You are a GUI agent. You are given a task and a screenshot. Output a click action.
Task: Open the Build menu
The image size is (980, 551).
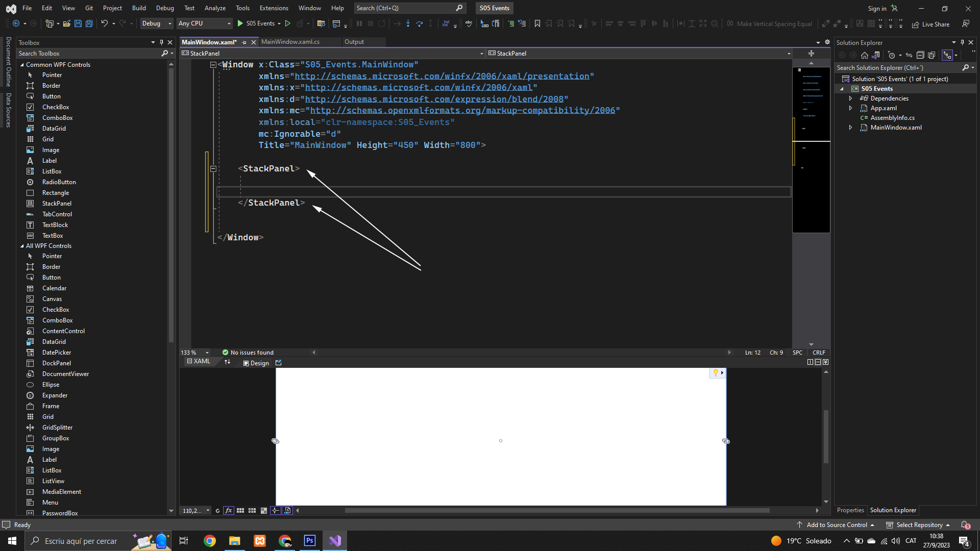(x=139, y=8)
